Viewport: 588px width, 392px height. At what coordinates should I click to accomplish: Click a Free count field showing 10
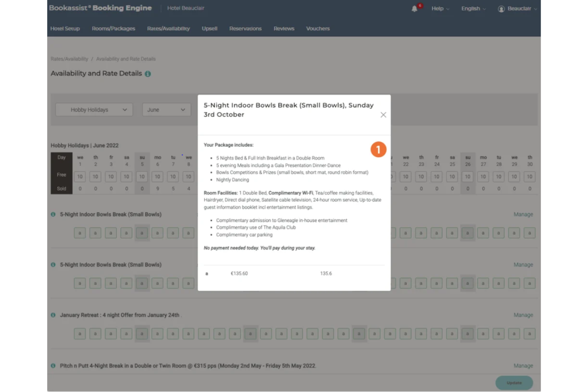(x=79, y=176)
